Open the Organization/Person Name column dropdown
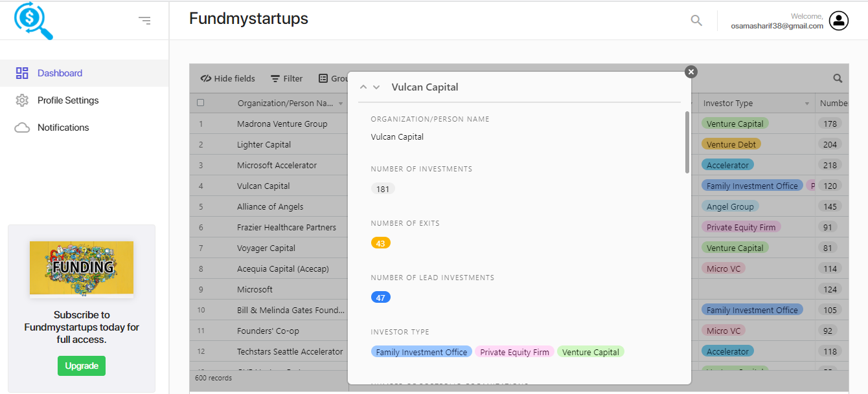868x394 pixels. click(x=339, y=103)
